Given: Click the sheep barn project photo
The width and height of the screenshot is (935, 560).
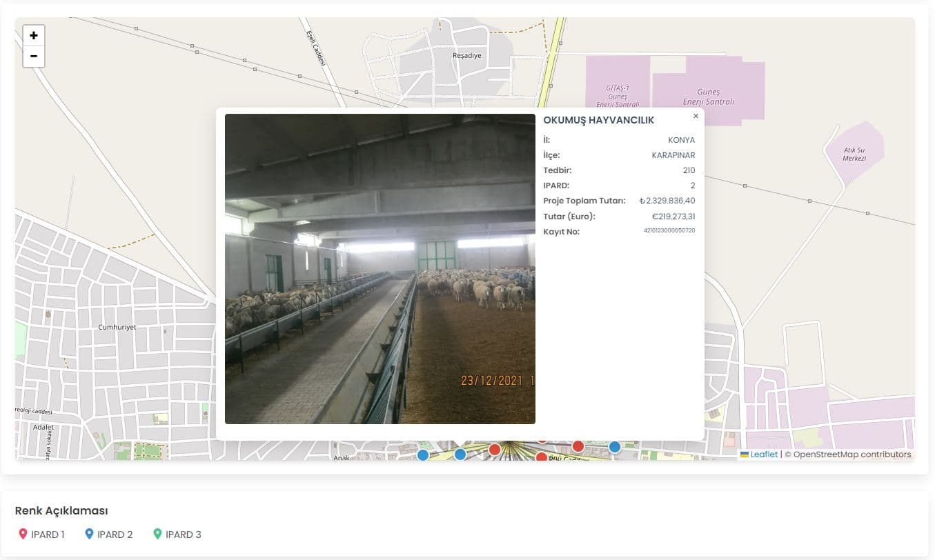Looking at the screenshot, I should (x=380, y=269).
